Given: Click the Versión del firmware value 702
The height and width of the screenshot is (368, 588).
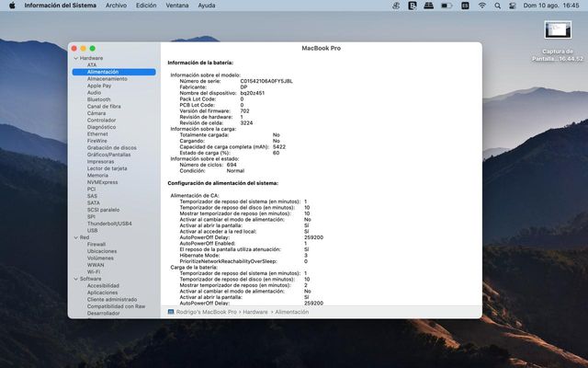Looking at the screenshot, I should pyautogui.click(x=244, y=111).
